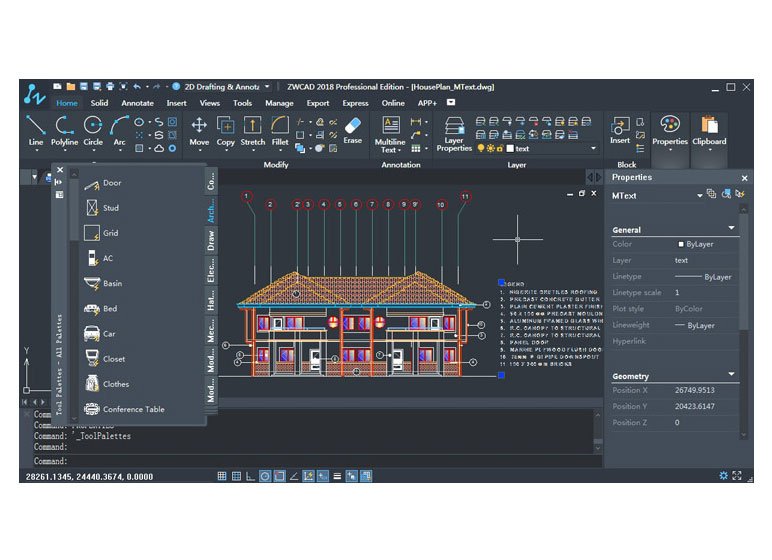Insert the Clothes block from tool palette
Image resolution: width=772 pixels, height=560 pixels.
pyautogui.click(x=107, y=384)
